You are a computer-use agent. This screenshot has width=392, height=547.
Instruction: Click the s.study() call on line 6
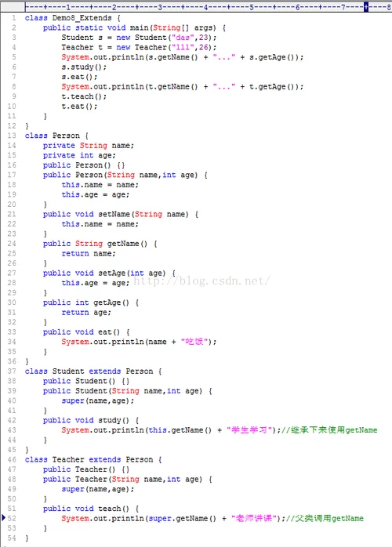click(x=84, y=67)
